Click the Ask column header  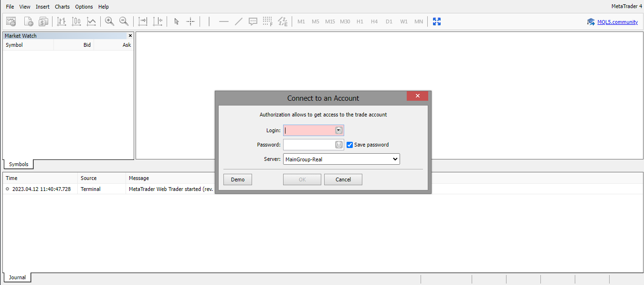point(114,45)
